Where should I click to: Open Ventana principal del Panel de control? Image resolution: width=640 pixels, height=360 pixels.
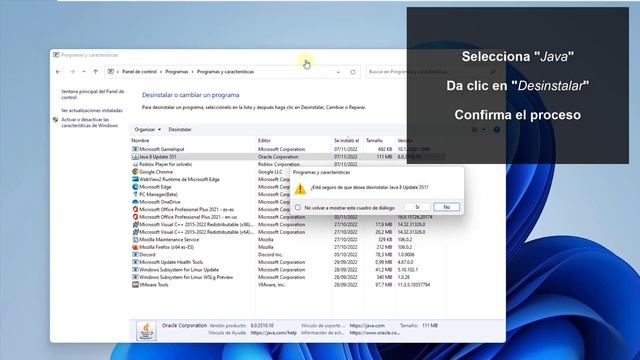[93, 94]
